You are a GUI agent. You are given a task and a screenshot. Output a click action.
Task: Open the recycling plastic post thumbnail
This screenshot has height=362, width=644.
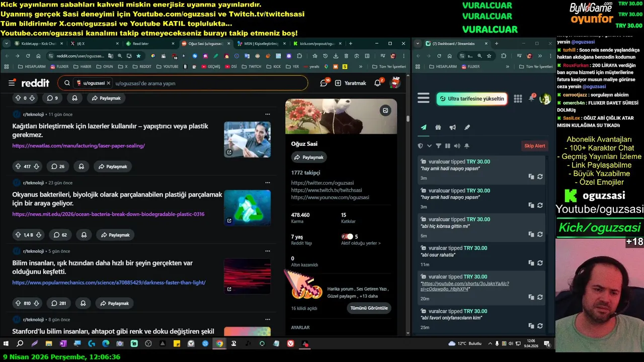point(247,208)
